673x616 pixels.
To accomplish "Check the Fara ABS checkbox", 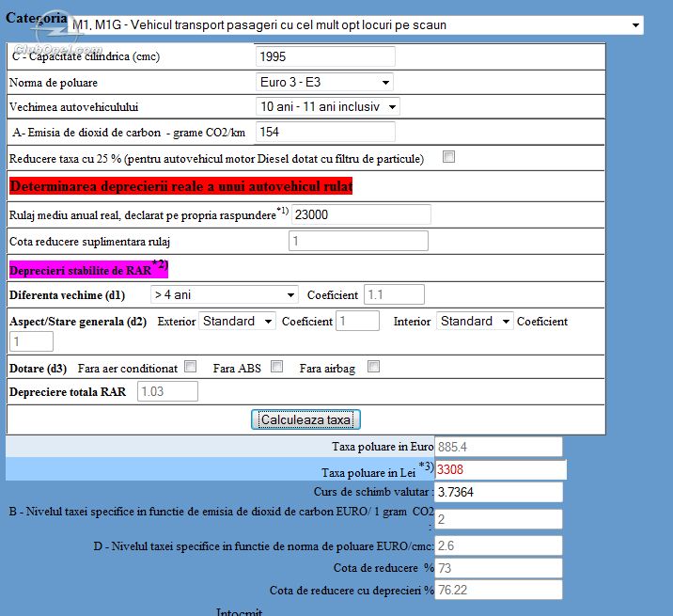I will click(277, 367).
